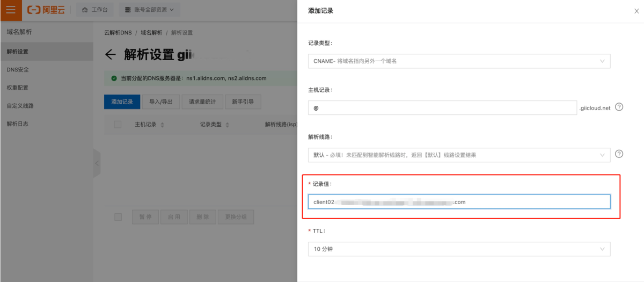Select DNS安全 in the sidebar

pos(18,70)
